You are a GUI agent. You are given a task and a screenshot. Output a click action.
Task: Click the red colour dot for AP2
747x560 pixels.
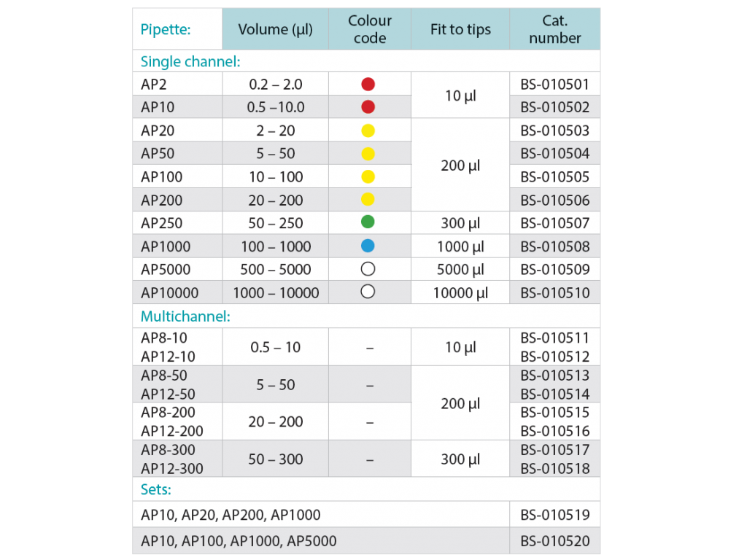pyautogui.click(x=368, y=84)
